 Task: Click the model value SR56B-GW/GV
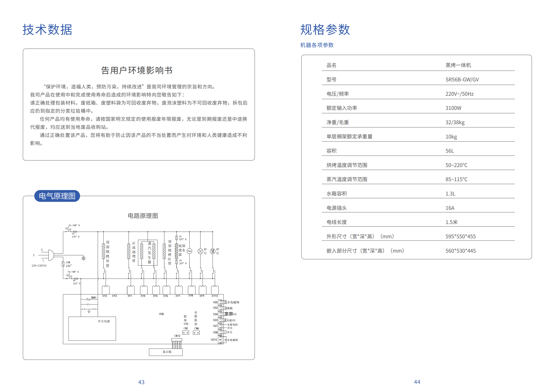tap(462, 80)
